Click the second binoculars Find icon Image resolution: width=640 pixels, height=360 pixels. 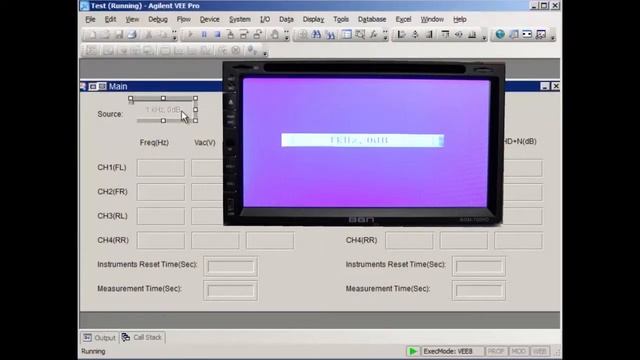pos(330,35)
